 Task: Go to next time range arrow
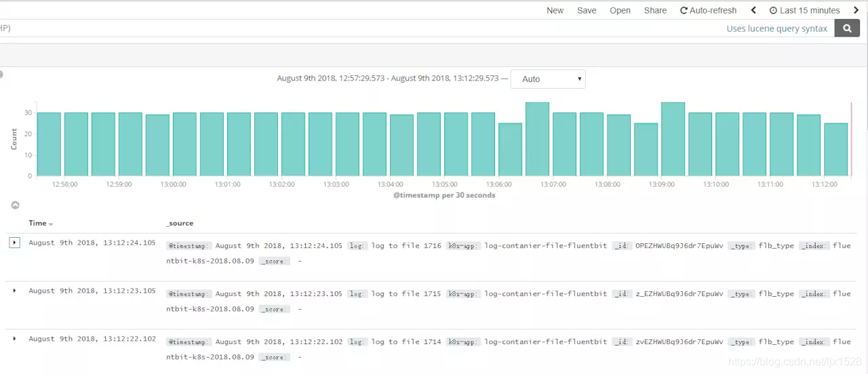856,10
